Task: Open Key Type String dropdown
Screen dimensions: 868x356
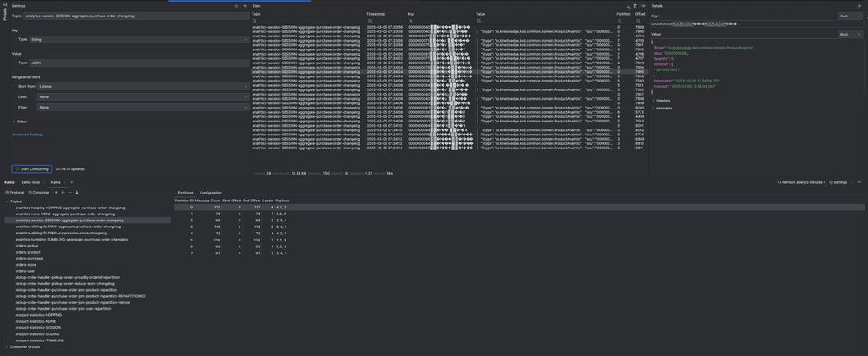Action: point(138,40)
